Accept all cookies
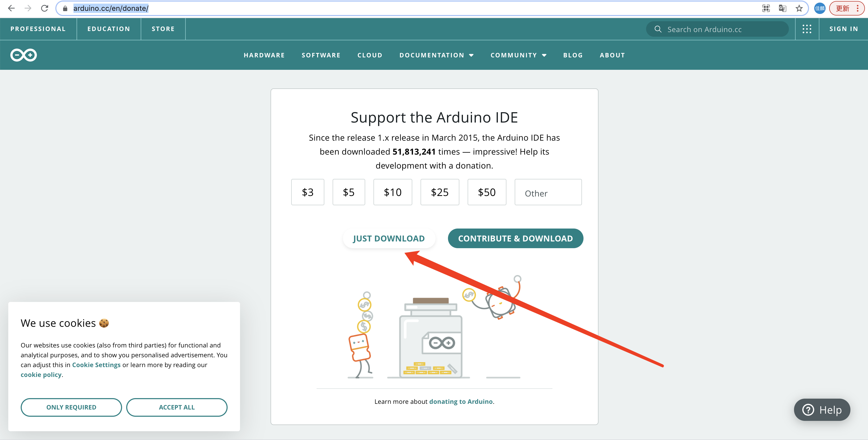Viewport: 868px width, 440px height. point(177,407)
